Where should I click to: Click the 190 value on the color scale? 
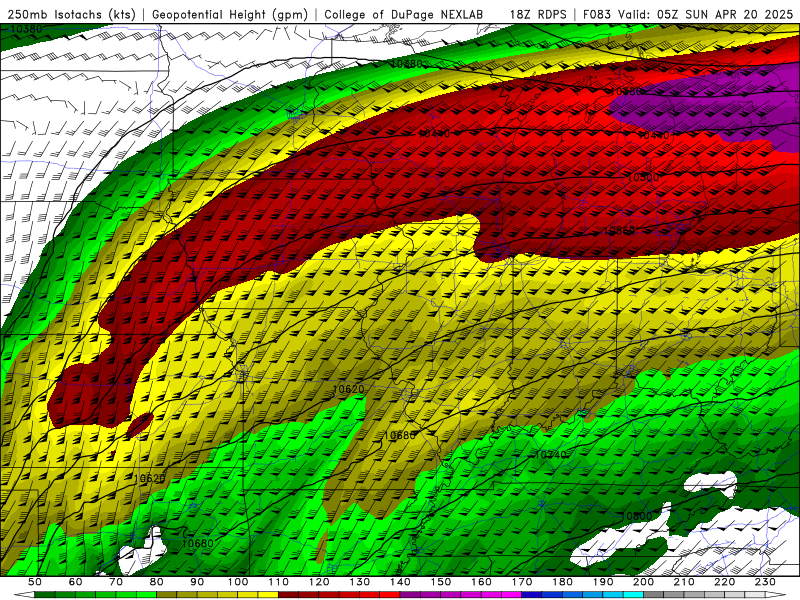click(x=603, y=582)
